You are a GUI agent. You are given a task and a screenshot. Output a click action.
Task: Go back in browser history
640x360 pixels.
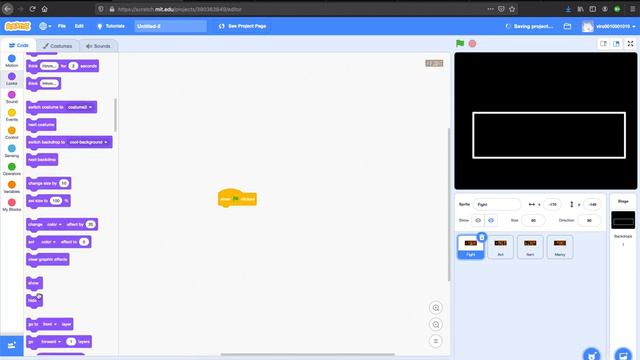[x=7, y=9]
